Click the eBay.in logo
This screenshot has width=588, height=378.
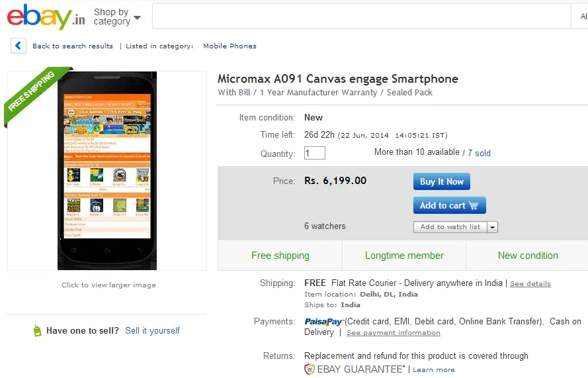(46, 17)
